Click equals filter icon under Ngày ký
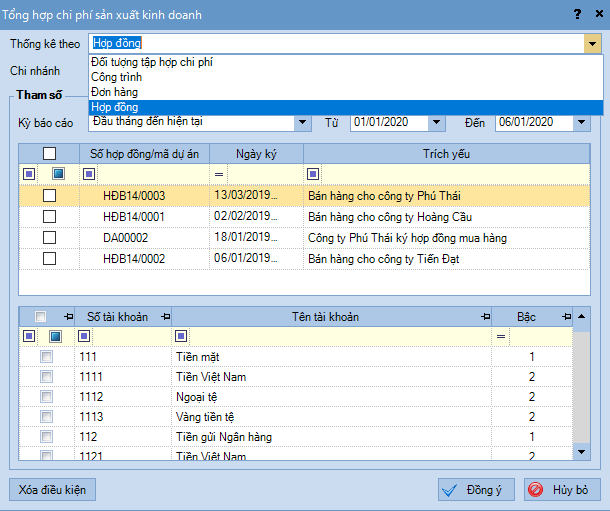Screen dimensions: 610x511 pos(217,174)
